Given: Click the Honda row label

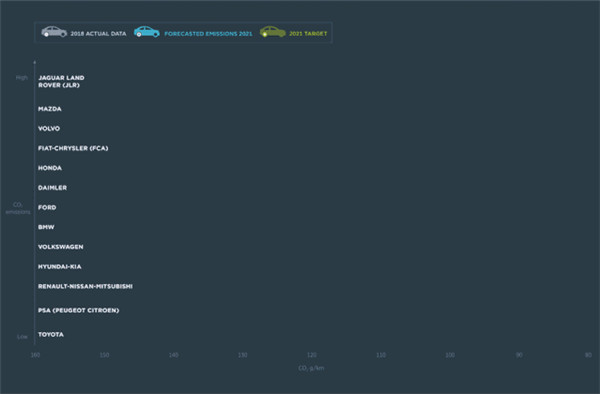Looking at the screenshot, I should tap(50, 168).
